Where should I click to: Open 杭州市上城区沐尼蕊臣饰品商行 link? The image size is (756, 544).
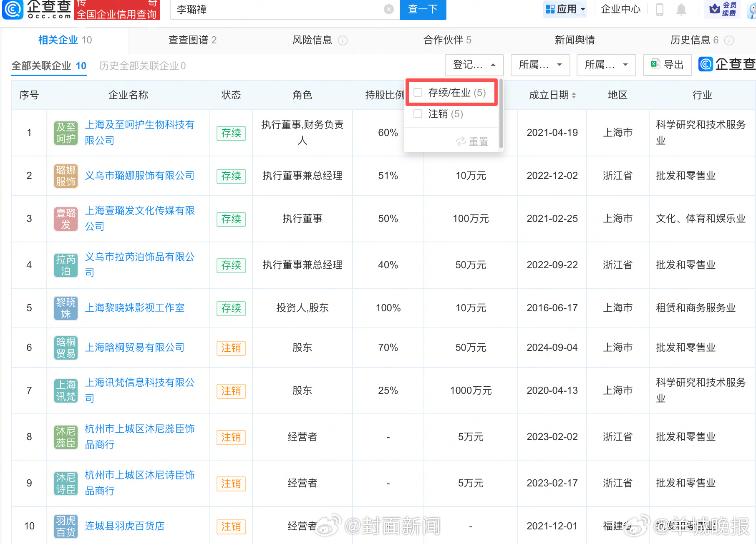click(x=140, y=436)
